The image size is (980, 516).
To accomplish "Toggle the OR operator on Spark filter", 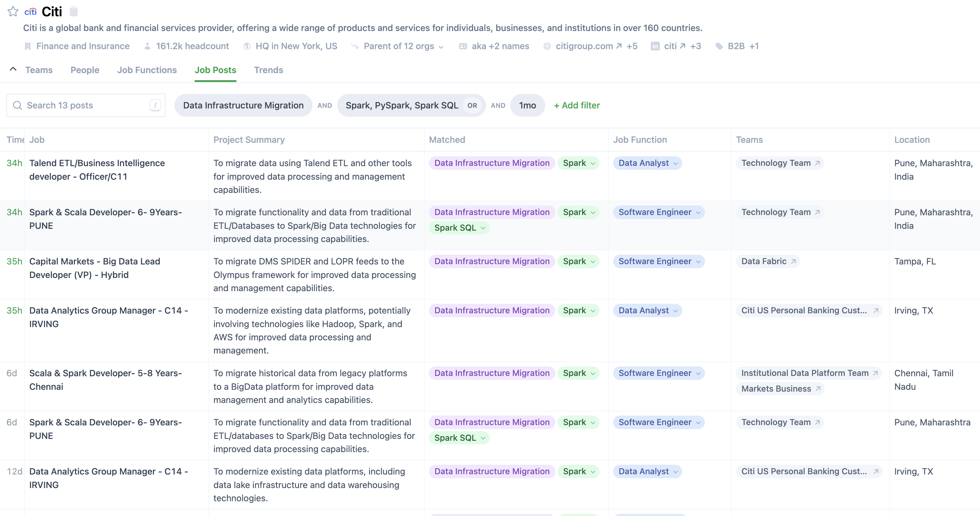I will pos(472,105).
